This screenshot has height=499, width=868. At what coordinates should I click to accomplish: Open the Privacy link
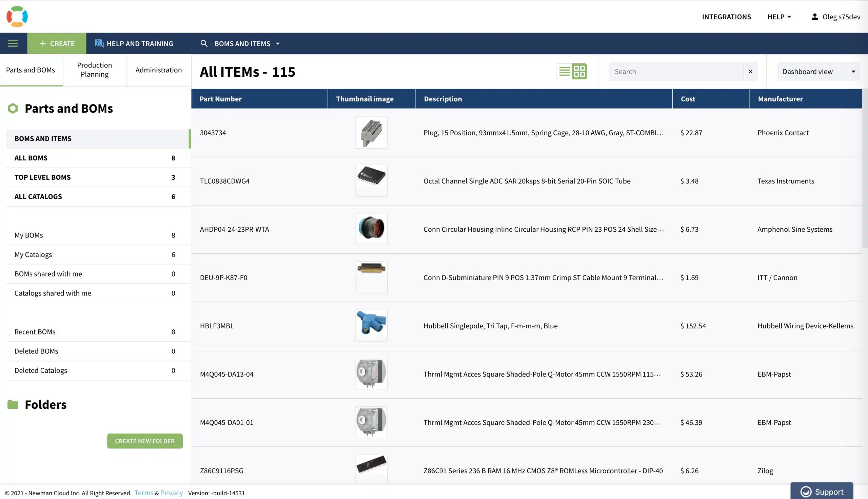click(172, 493)
